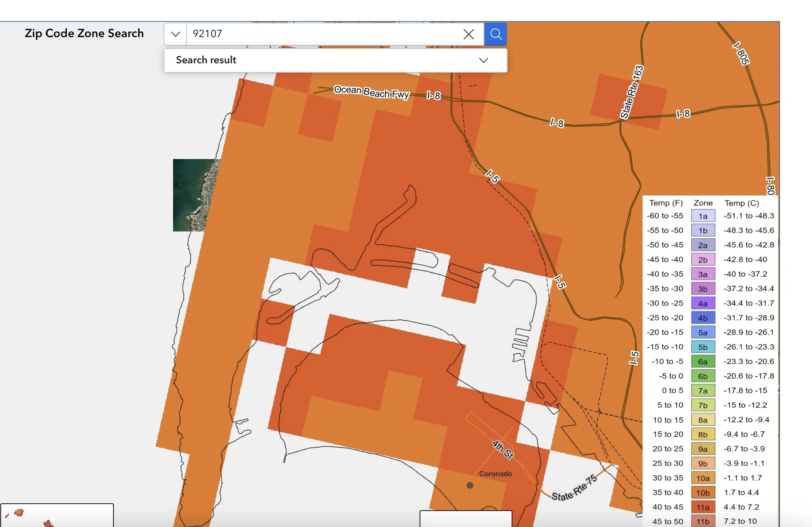Open the search source dropdown arrow

pos(176,34)
